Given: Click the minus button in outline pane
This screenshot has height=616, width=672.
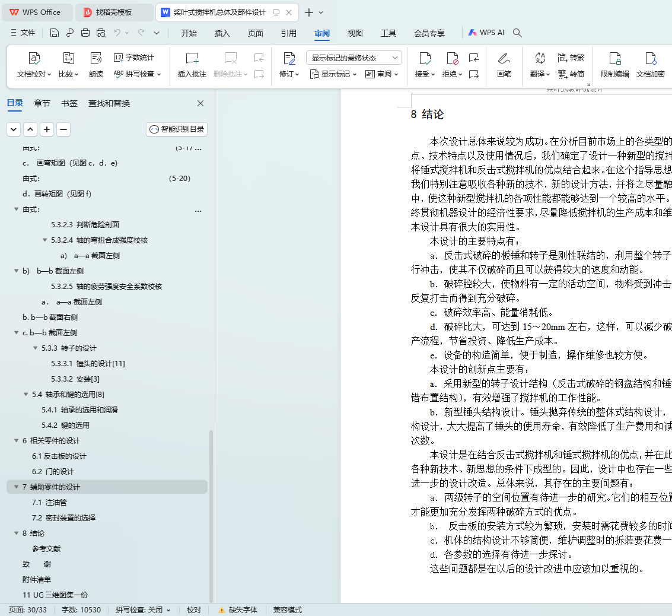Looking at the screenshot, I should point(63,129).
